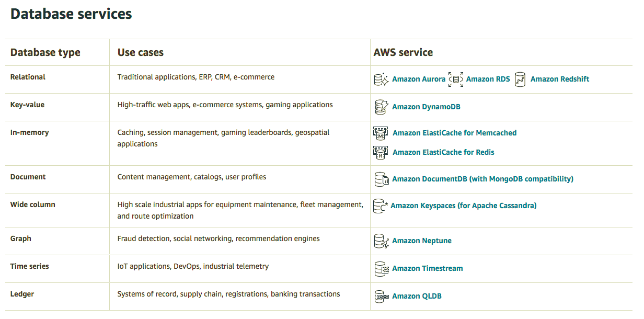Screen dimensions: 644x319
Task: Open the Amazon RDS link
Action: click(x=488, y=79)
